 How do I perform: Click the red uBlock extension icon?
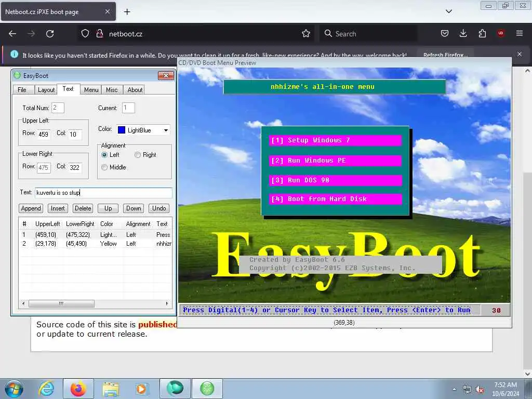click(501, 33)
